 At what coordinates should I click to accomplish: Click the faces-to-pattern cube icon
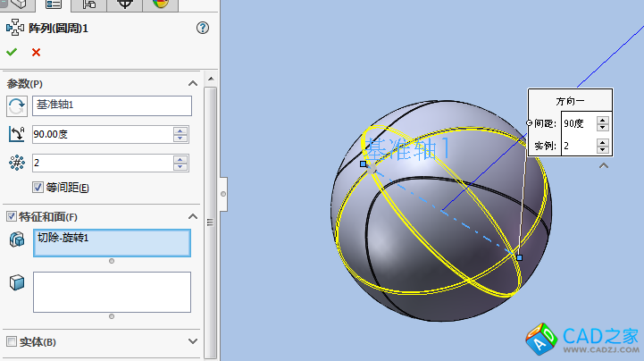tap(16, 282)
